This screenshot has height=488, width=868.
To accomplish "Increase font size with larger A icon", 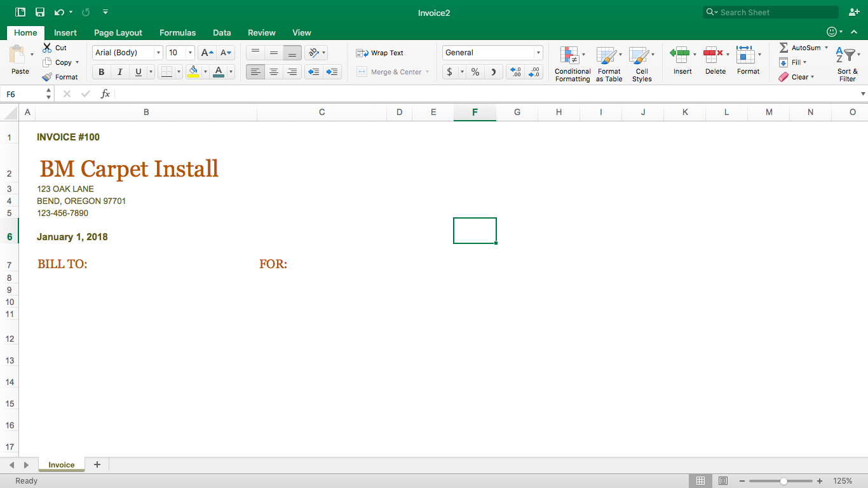I will (207, 53).
